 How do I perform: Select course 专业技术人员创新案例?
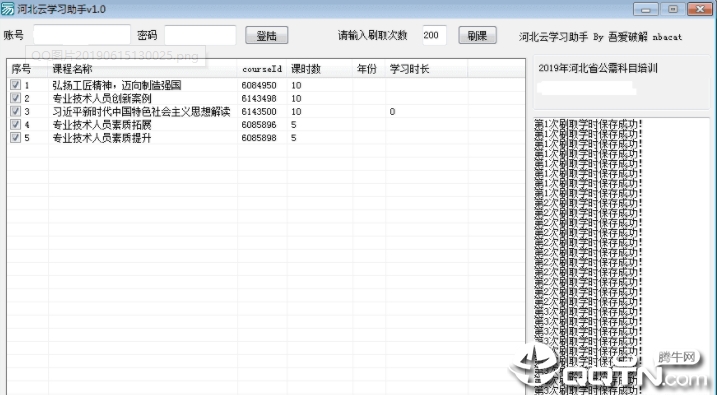point(102,98)
